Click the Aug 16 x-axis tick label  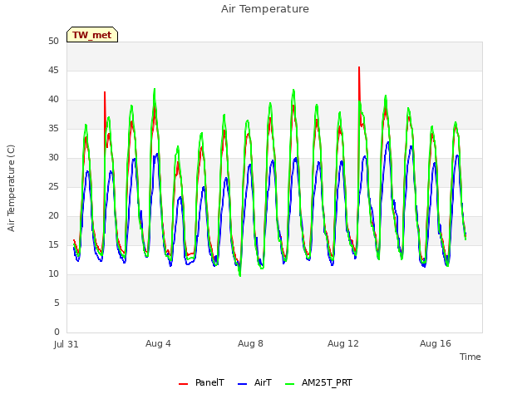436,343
